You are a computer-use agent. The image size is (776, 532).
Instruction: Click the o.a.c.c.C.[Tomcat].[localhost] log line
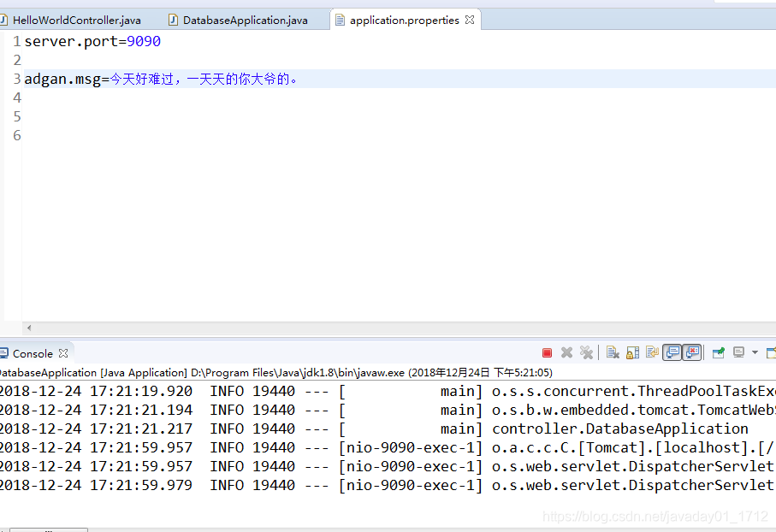point(388,447)
